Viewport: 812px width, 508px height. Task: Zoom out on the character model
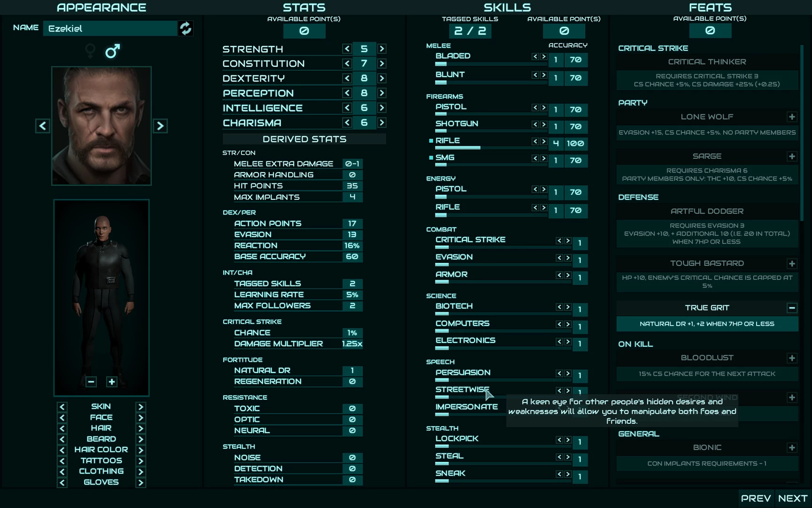(x=91, y=381)
